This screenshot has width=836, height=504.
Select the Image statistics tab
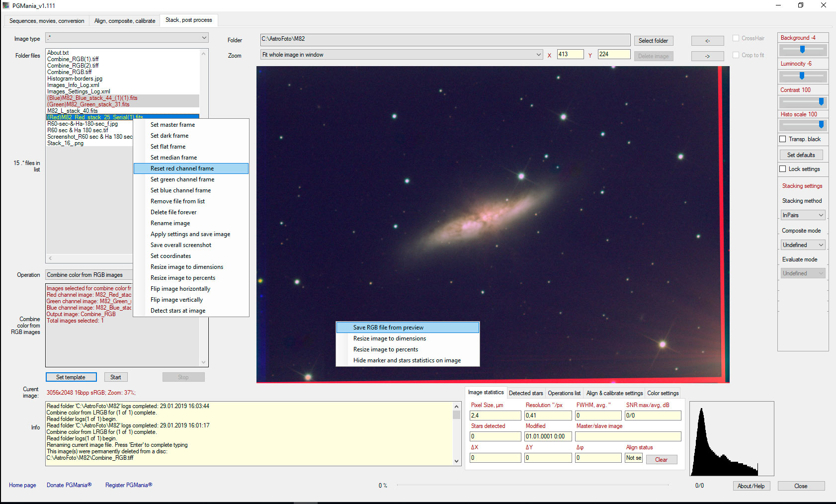click(x=486, y=392)
